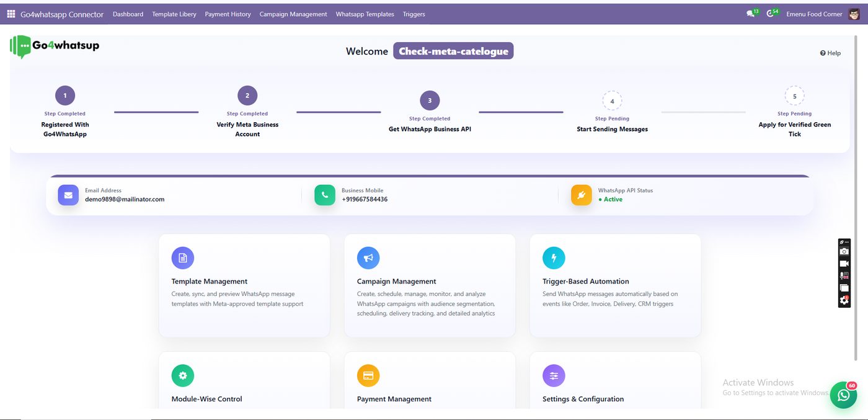Image resolution: width=868 pixels, height=420 pixels.
Task: Open the Campaign Management card title
Action: (397, 282)
